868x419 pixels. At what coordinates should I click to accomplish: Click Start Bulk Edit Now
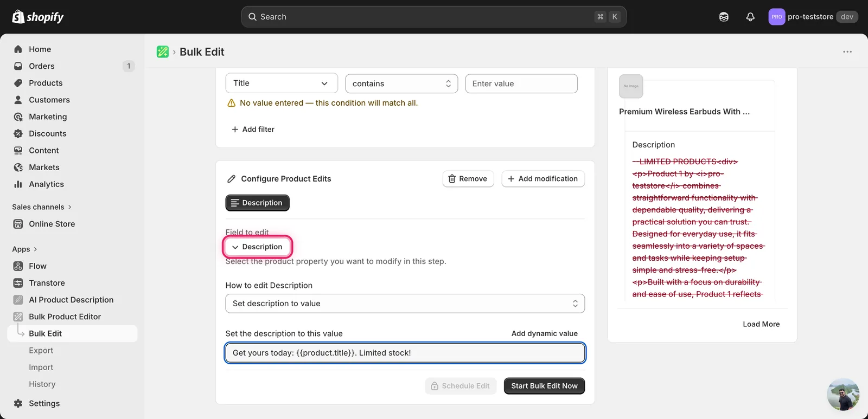544,386
